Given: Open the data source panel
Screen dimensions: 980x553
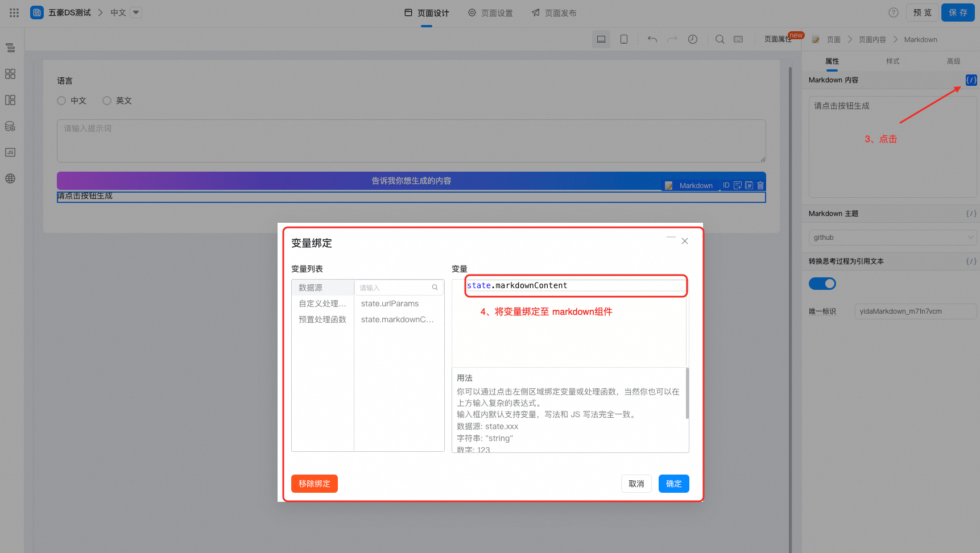Looking at the screenshot, I should point(10,126).
